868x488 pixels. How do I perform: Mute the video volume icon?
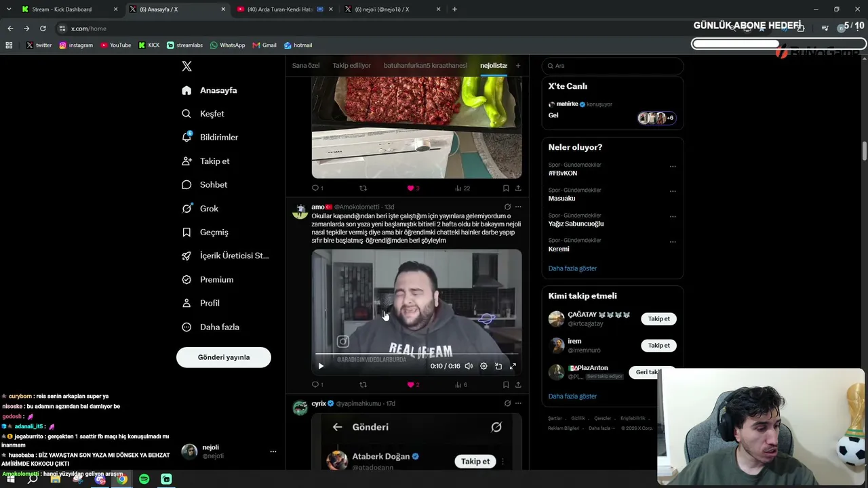[469, 366]
